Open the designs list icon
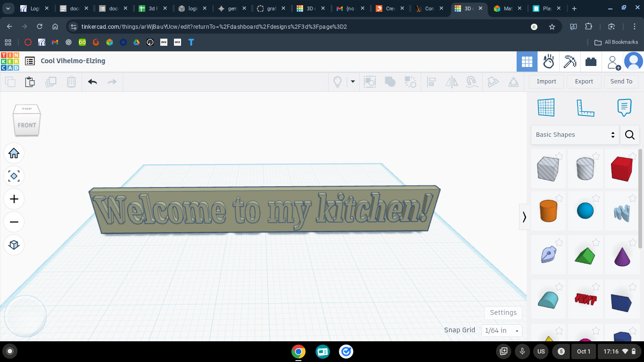Image resolution: width=644 pixels, height=362 pixels. point(30,61)
